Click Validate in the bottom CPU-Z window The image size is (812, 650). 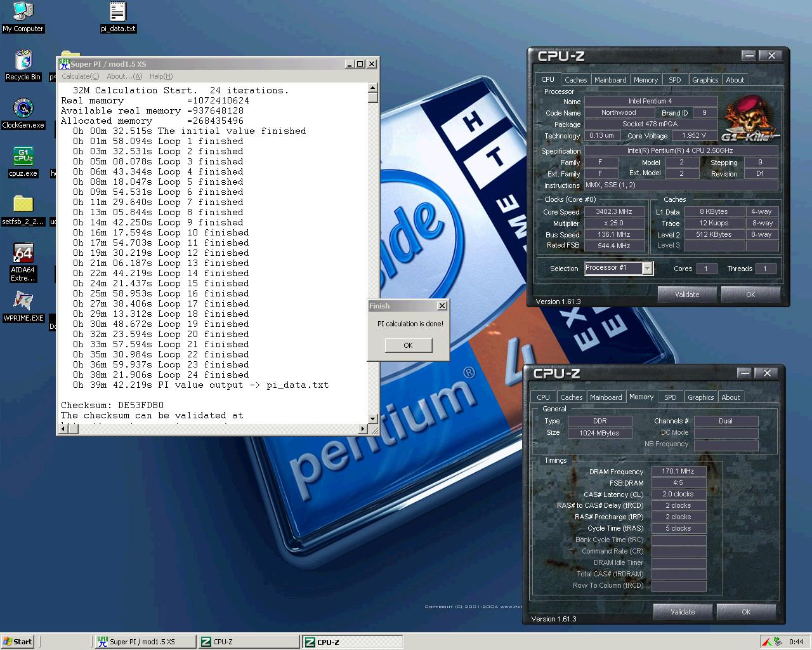click(683, 612)
